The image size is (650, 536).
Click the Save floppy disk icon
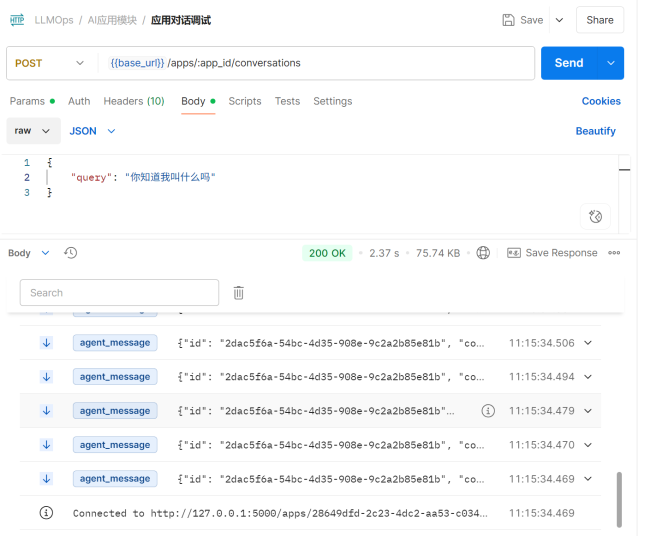point(509,20)
